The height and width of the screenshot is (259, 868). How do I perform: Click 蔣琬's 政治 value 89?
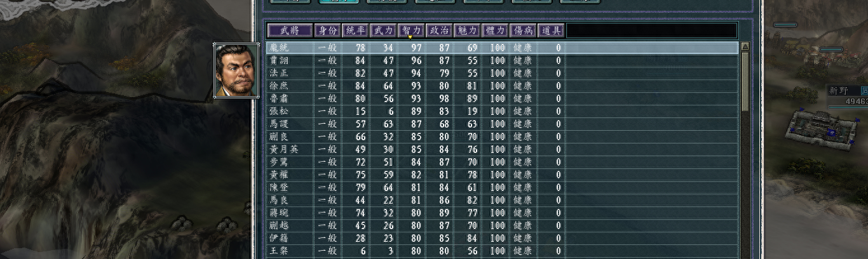[444, 213]
